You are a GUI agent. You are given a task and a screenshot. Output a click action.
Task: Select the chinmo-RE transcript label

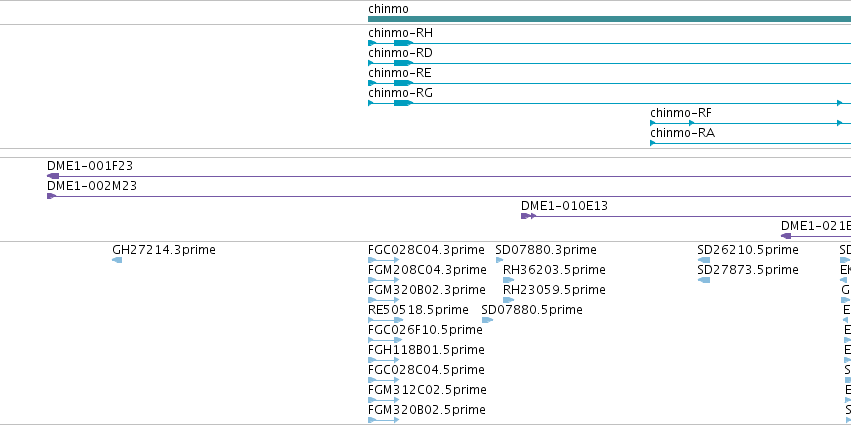[400, 73]
